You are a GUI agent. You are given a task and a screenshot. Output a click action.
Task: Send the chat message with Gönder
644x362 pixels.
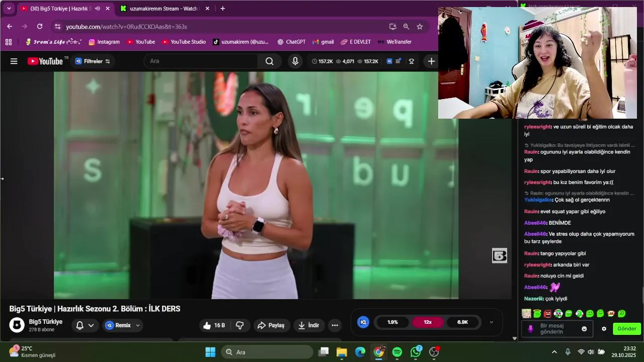pos(627,329)
